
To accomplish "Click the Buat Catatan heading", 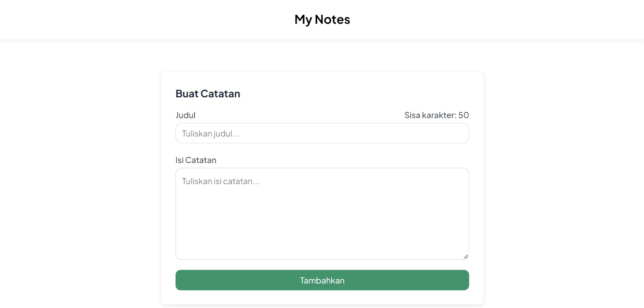I will coord(208,94).
